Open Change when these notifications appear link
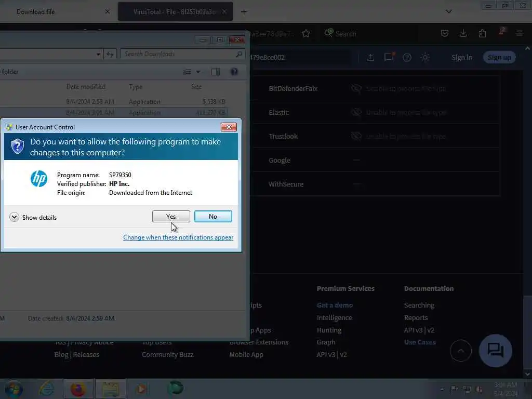Screen dimensions: 532x399 (x=178, y=237)
